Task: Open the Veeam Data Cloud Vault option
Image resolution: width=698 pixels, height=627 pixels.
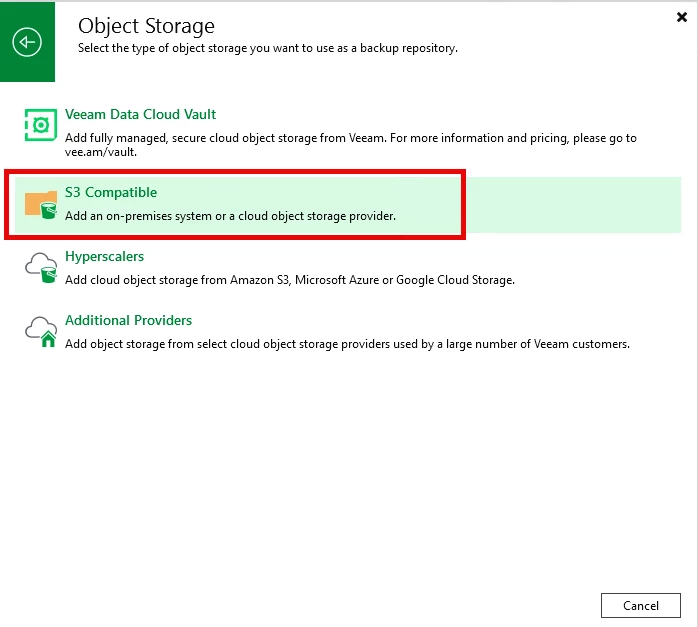Action: 140,114
